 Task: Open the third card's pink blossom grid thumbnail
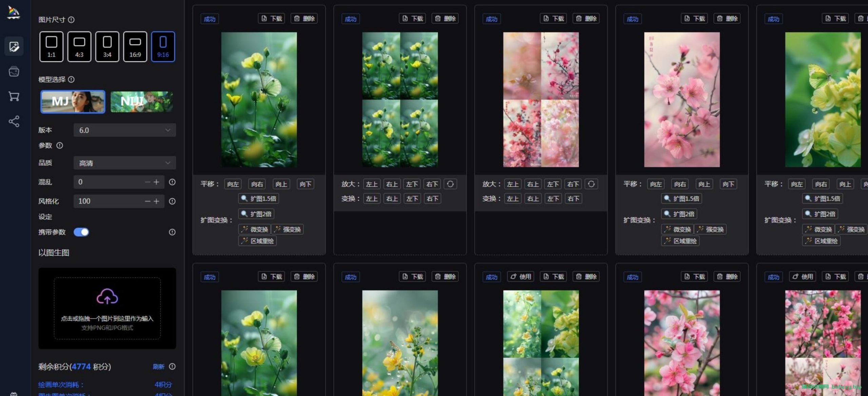[x=541, y=100]
